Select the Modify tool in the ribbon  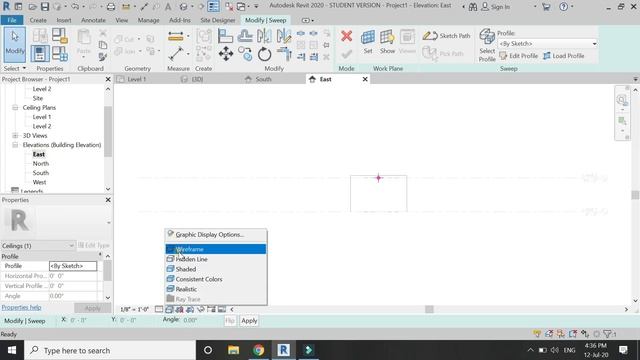pos(15,44)
